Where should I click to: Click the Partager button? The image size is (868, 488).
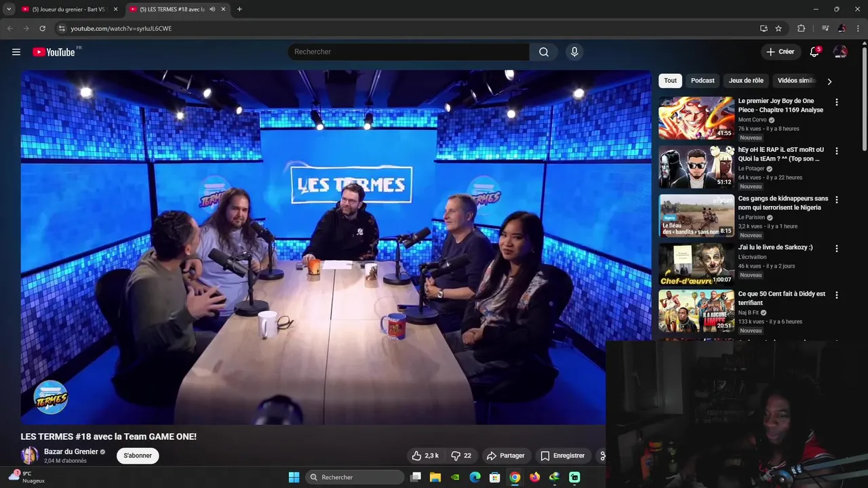coord(506,455)
